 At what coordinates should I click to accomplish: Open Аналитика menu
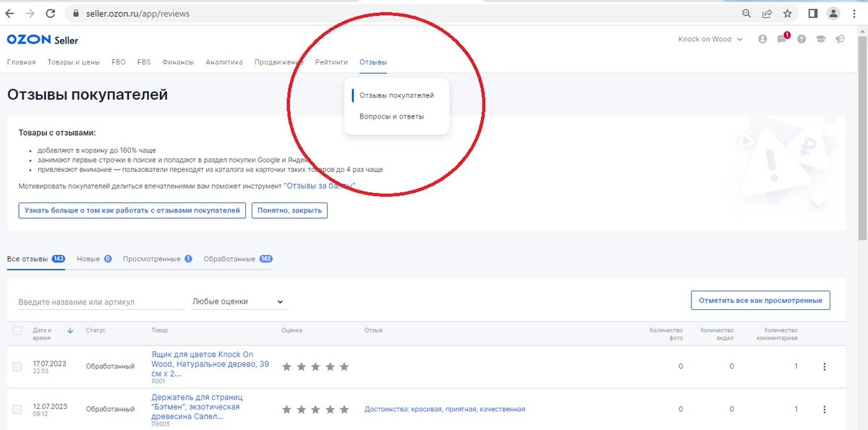click(x=224, y=62)
